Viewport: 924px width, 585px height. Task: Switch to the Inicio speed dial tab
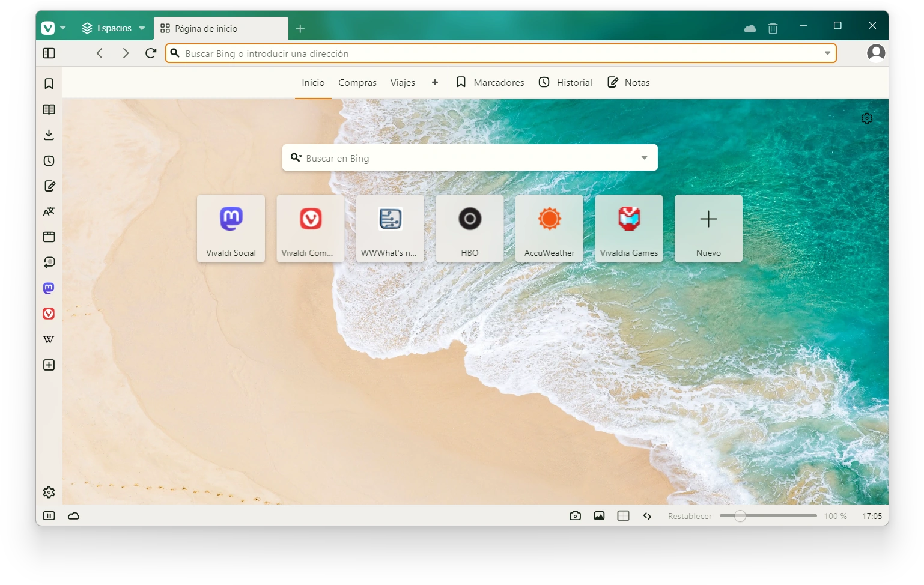(x=313, y=83)
